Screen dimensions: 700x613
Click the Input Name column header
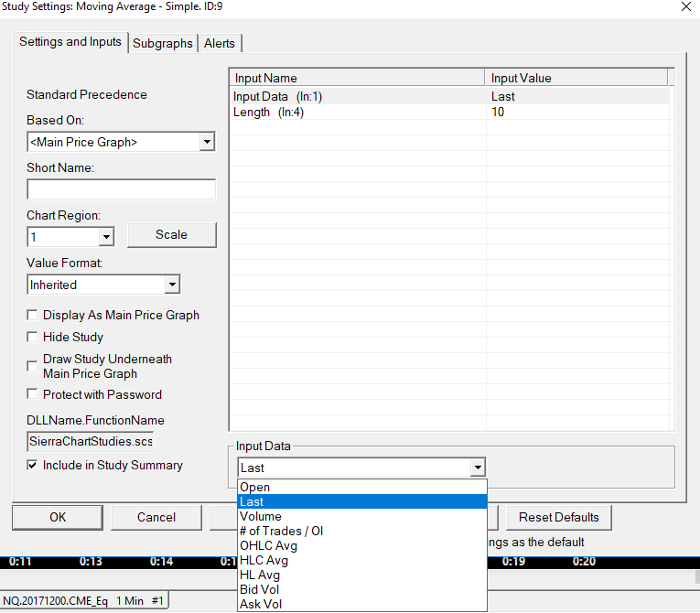[357, 78]
